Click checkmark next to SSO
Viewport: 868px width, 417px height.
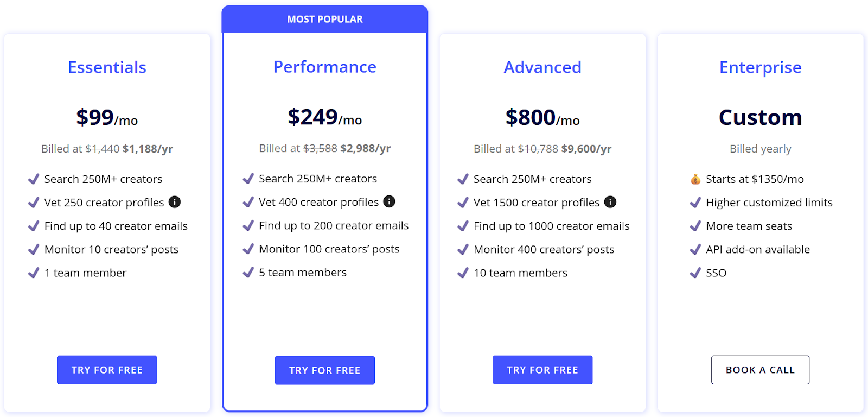click(695, 273)
